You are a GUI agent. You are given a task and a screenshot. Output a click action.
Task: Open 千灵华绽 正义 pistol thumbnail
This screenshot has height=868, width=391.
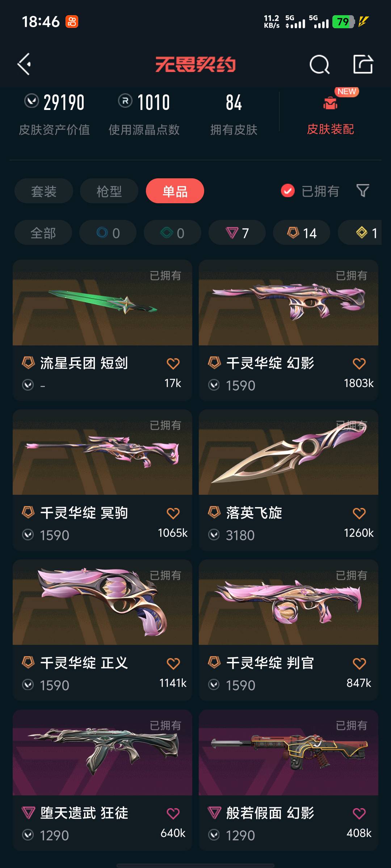point(102,602)
